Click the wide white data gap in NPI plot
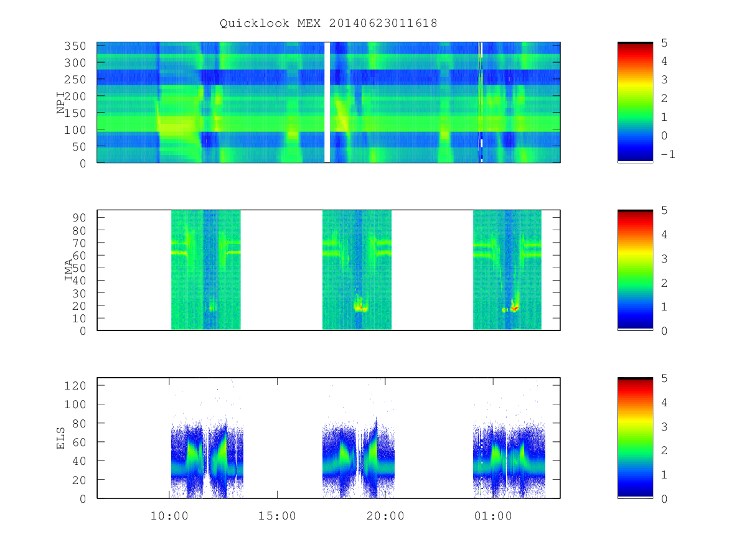Viewport: 747px width, 560px height. [x=327, y=102]
